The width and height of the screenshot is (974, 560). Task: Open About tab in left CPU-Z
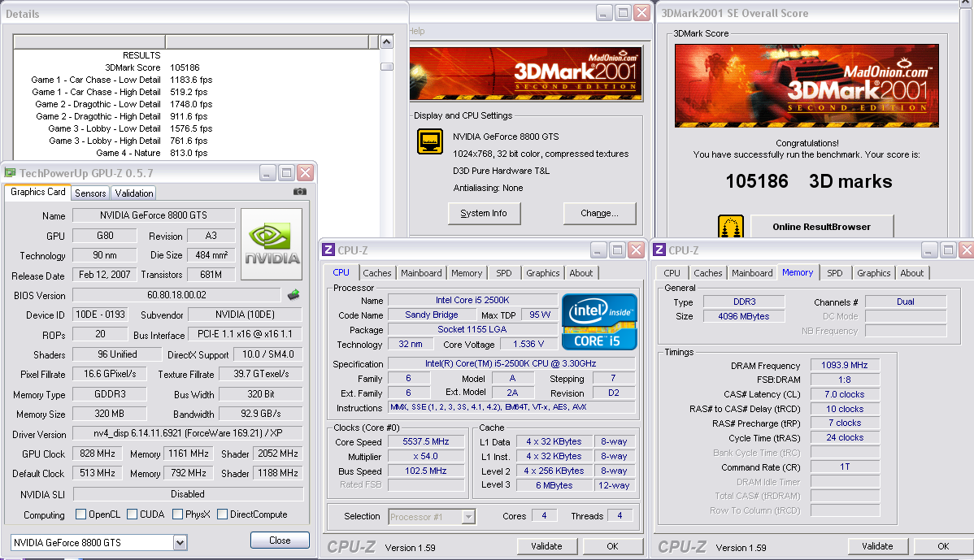click(581, 273)
